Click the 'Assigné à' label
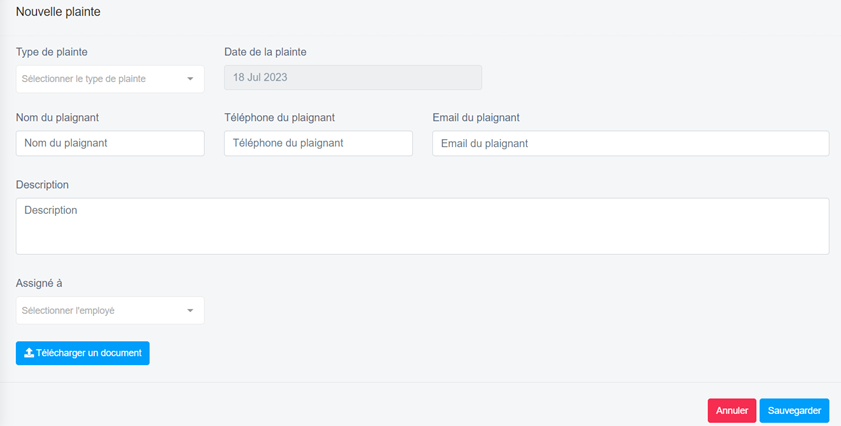The height and width of the screenshot is (426, 841). point(39,284)
